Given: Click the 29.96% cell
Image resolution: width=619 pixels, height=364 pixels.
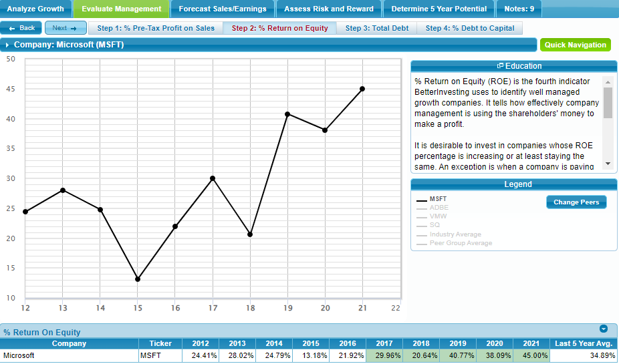Looking at the screenshot, I should click(x=384, y=356).
